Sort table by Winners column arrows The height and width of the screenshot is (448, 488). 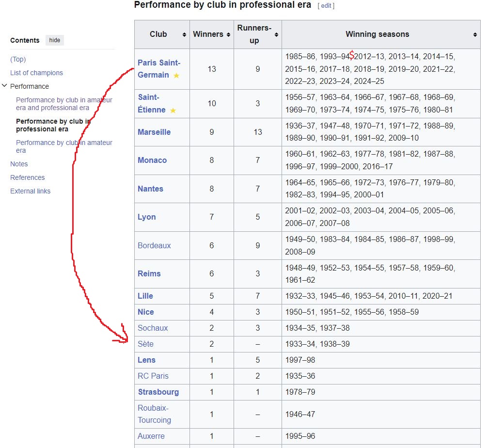tap(228, 34)
